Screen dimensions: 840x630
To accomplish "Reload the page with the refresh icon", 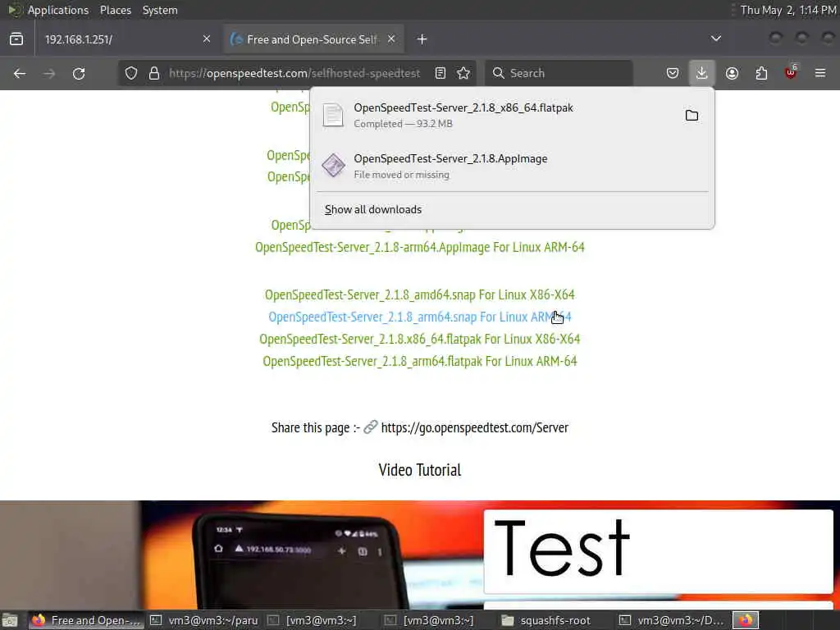I will pyautogui.click(x=79, y=73).
